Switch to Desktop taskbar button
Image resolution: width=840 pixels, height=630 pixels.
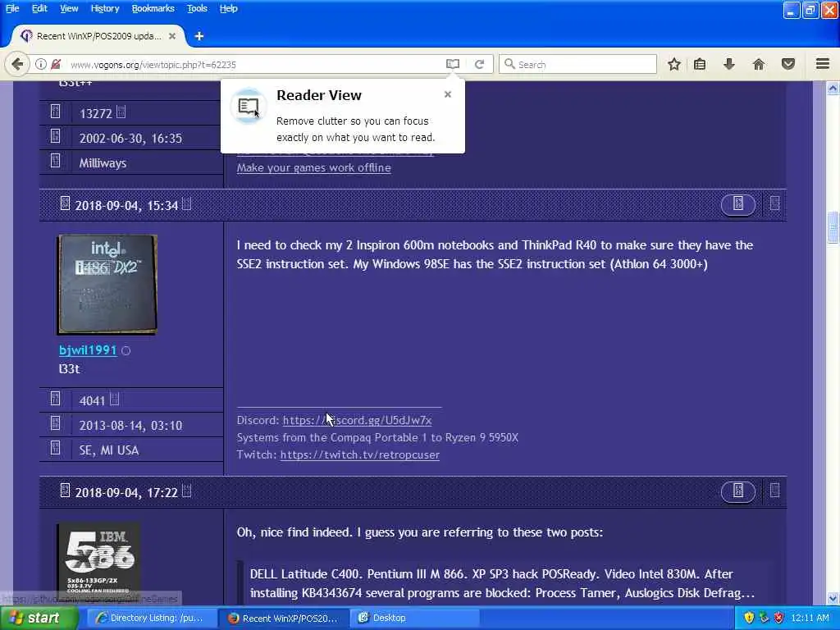pos(414,619)
